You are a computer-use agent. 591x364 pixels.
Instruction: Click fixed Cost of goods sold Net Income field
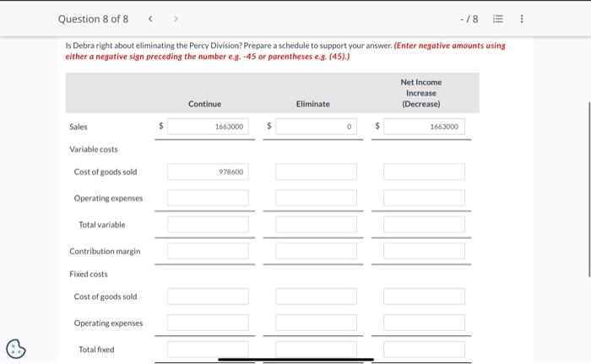coord(425,296)
